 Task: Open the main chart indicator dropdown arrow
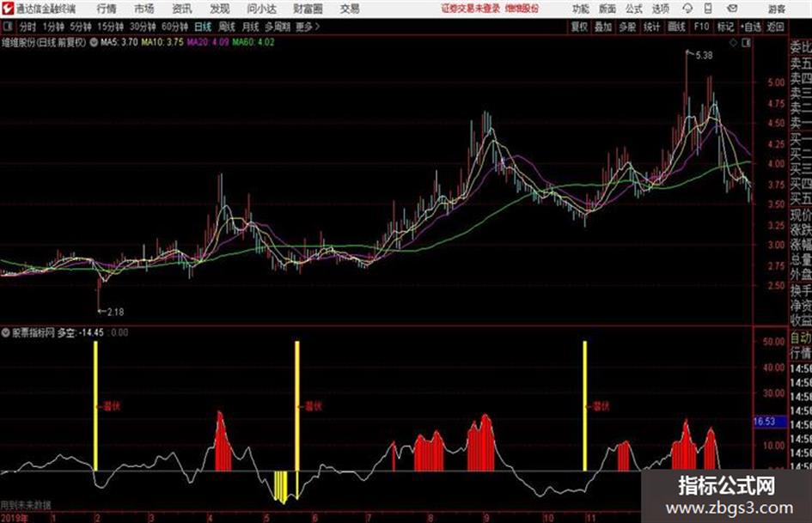click(94, 42)
